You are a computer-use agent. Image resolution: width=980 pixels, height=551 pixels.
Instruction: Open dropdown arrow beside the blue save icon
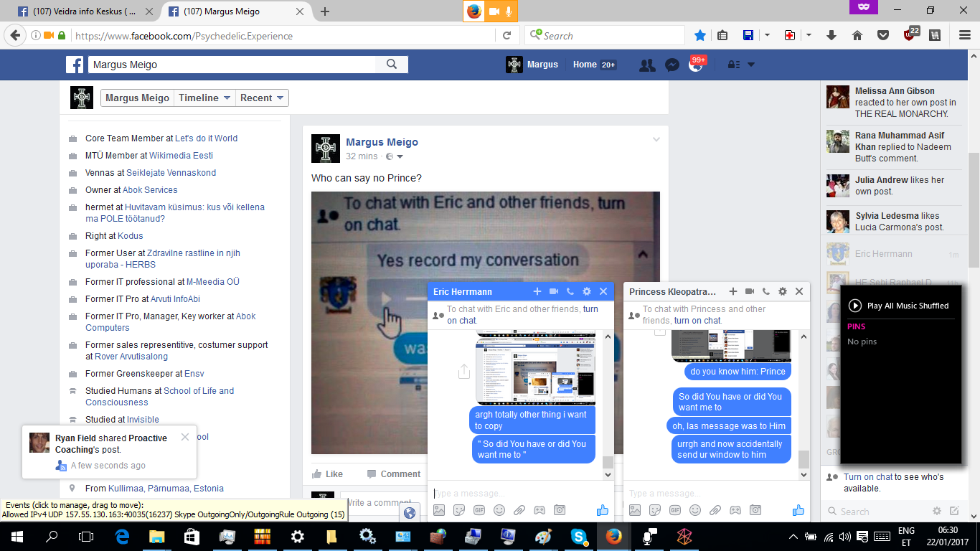pos(767,35)
